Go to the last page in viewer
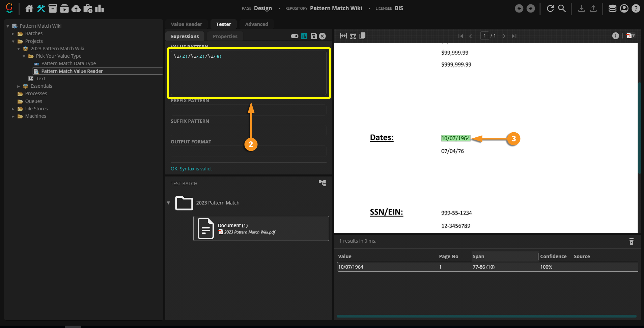 coord(514,36)
